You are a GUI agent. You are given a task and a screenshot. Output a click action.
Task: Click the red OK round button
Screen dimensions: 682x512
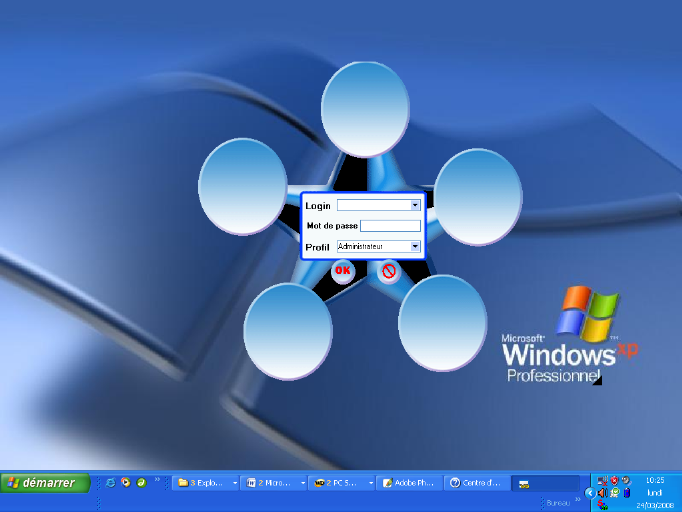[343, 270]
